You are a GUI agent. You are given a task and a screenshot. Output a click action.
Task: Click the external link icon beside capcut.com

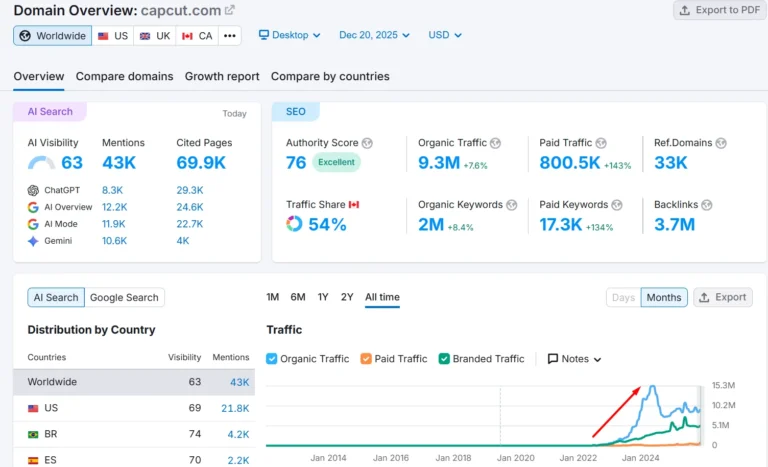(x=230, y=10)
